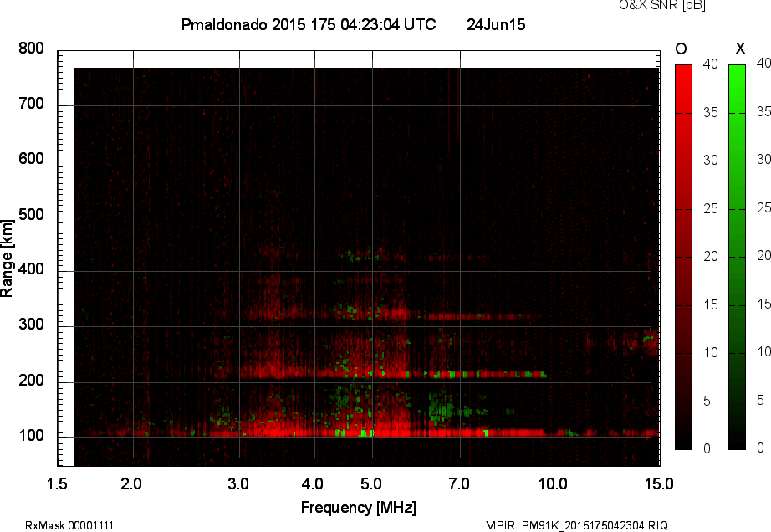
Task: Click the 10.0 frequency tick label
Action: (x=553, y=484)
